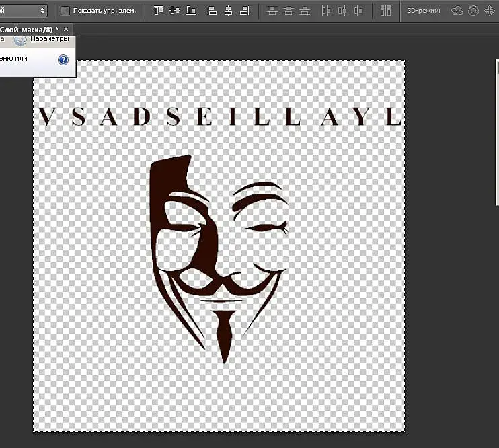Click the gear icon next to Параметры
This screenshot has width=499, height=448.
(20, 40)
